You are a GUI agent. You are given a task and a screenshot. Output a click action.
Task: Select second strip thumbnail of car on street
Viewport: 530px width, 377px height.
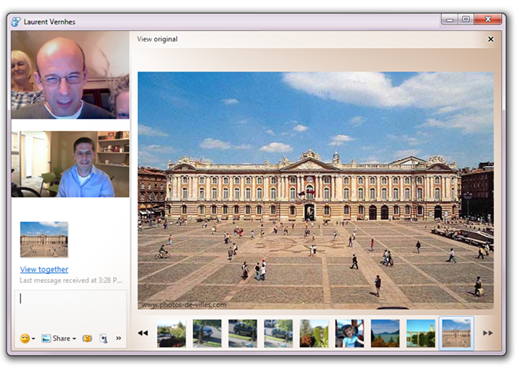(x=207, y=333)
